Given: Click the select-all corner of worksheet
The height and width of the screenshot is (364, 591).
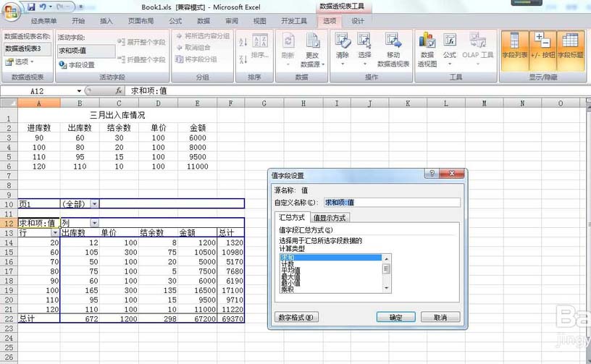Looking at the screenshot, I should [9, 103].
